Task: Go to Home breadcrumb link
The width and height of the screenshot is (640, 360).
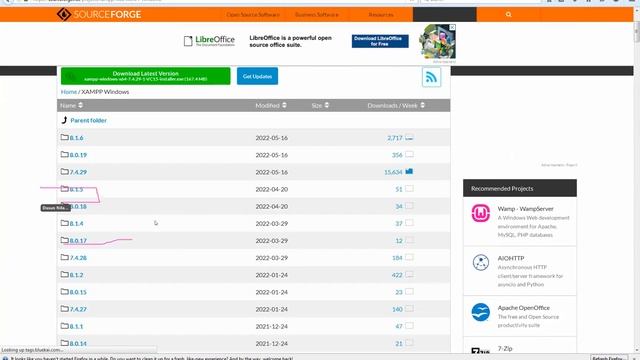Action: tap(69, 92)
